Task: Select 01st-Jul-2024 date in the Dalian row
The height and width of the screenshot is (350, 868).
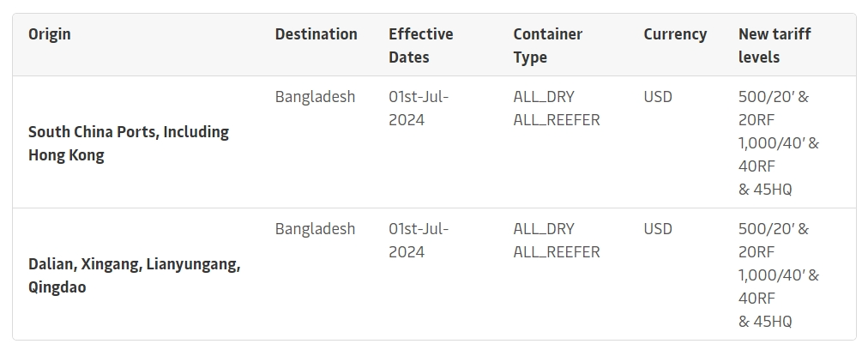Action: pos(419,240)
